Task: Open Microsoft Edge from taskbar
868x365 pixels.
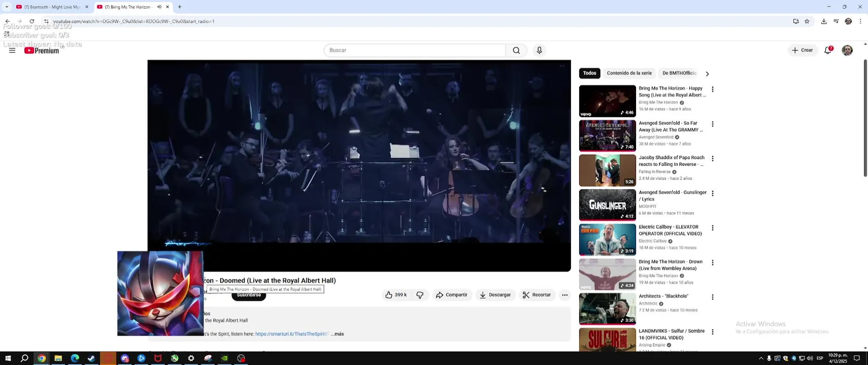Action: tap(75, 358)
